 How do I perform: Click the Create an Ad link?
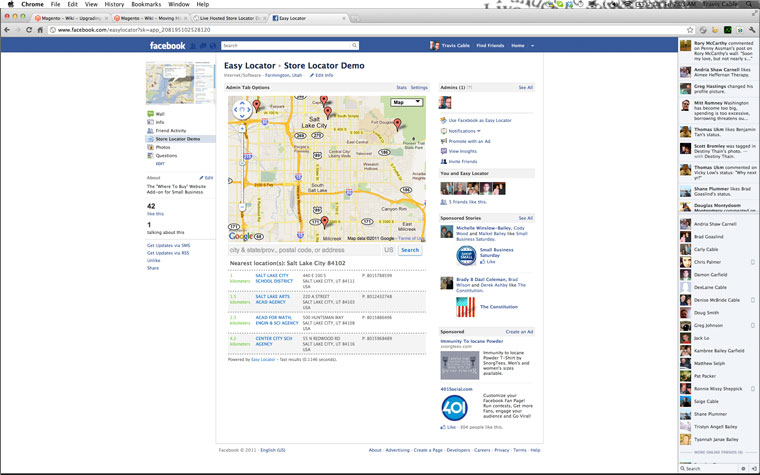click(519, 332)
